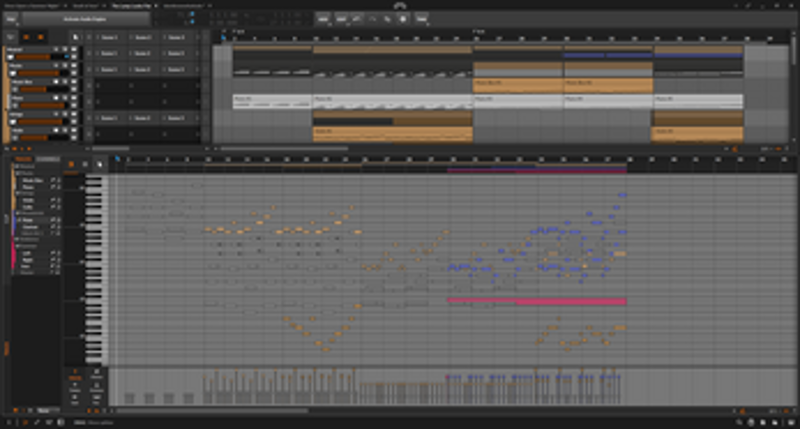Viewport: 800px width, 429px height.
Task: Collapse the Strings group folder icon
Action: tap(13, 122)
